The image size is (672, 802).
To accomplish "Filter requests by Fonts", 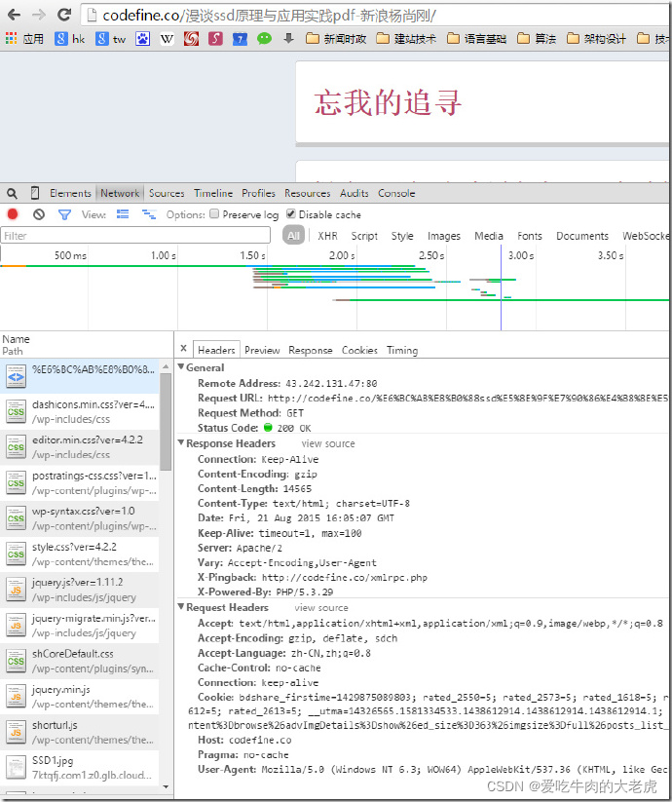I will [x=530, y=236].
